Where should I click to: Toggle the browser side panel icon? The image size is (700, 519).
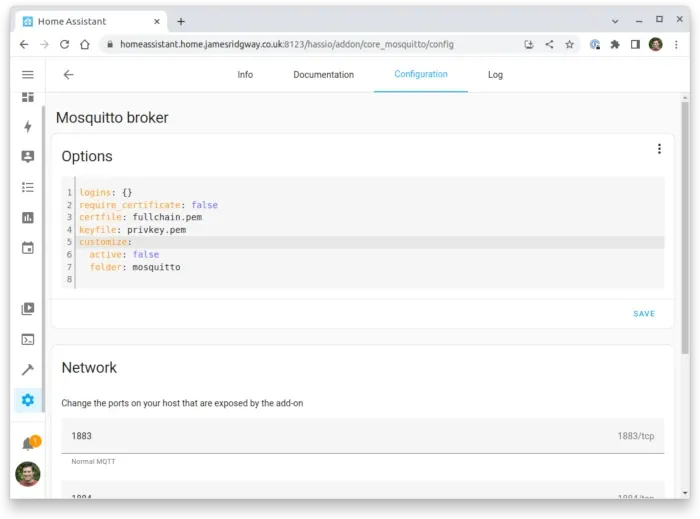click(x=635, y=44)
